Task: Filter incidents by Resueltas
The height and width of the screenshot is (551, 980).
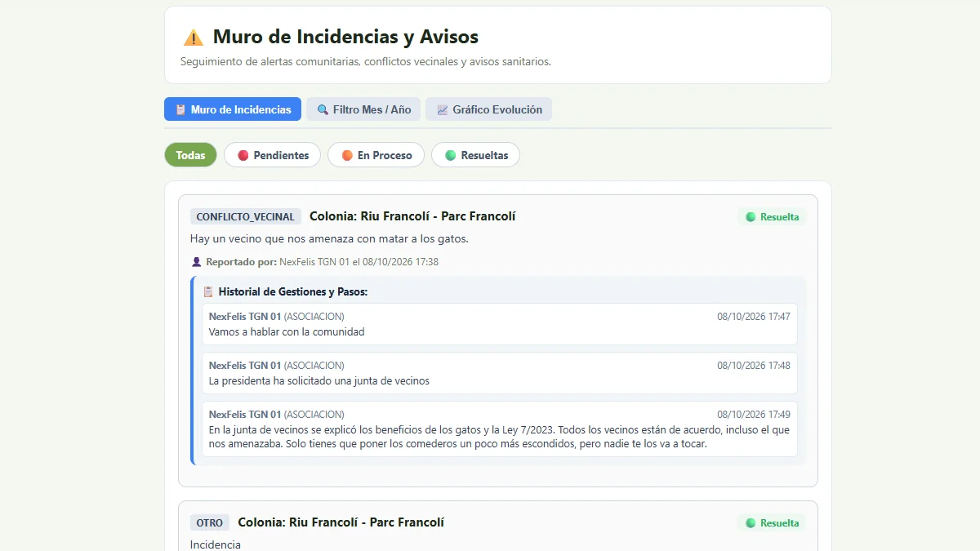Action: point(475,155)
